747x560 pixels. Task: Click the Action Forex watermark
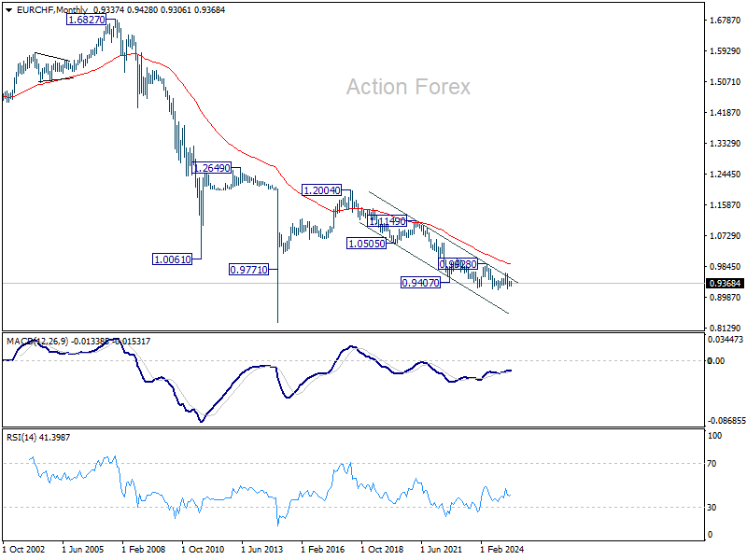(408, 87)
